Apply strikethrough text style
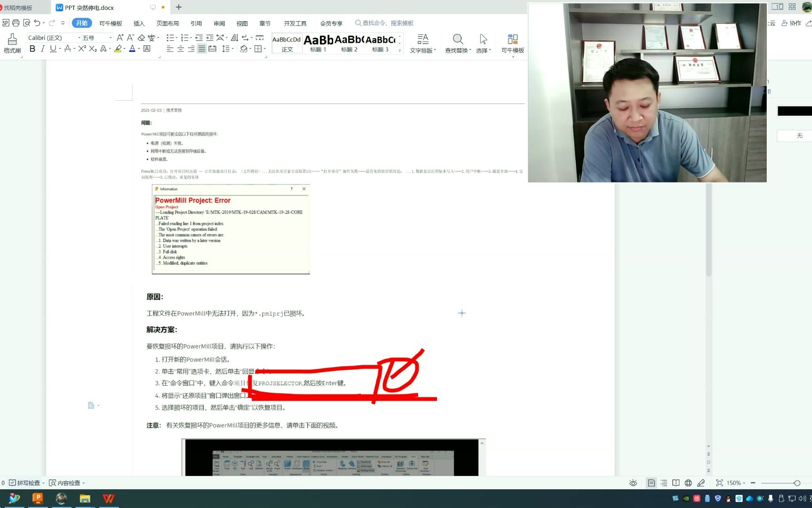Image resolution: width=812 pixels, height=508 pixels. pos(68,49)
